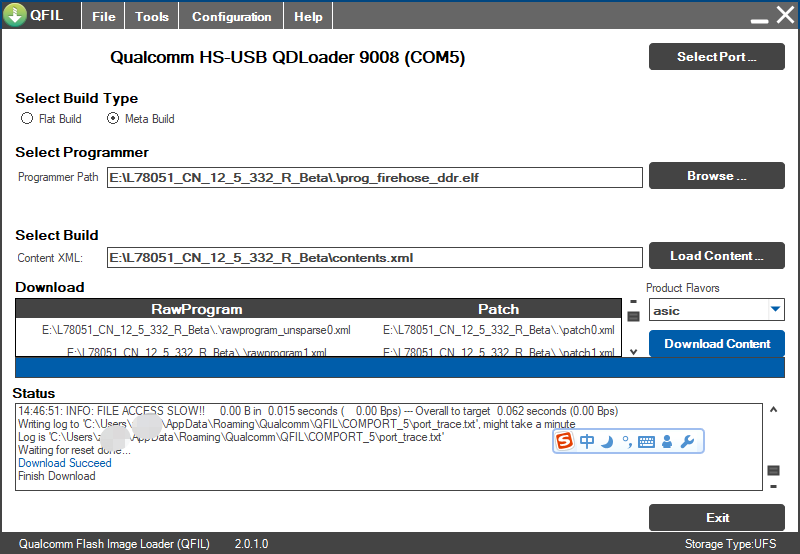
Task: Open the soft keyboard icon in the IME bar
Action: 646,442
